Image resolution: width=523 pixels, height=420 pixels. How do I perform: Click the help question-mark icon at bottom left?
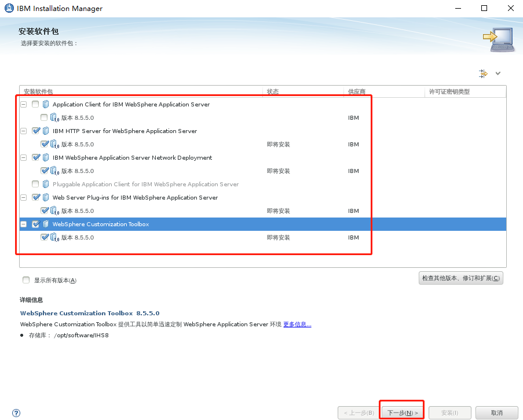[16, 413]
